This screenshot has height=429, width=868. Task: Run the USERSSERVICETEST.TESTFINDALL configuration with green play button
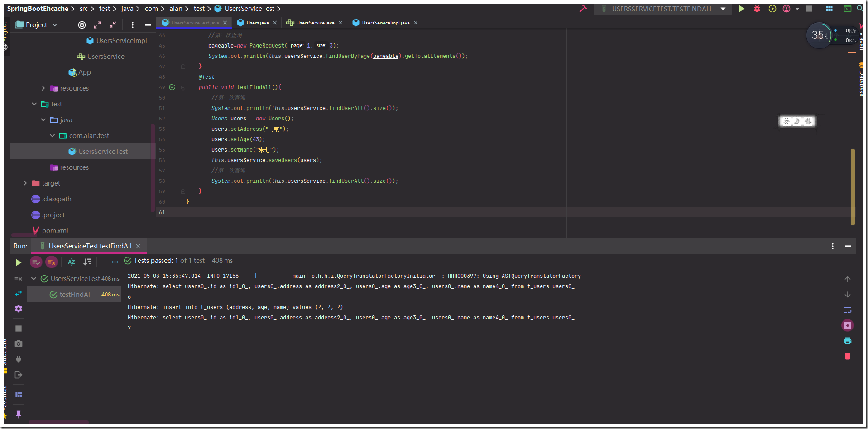[x=742, y=9]
